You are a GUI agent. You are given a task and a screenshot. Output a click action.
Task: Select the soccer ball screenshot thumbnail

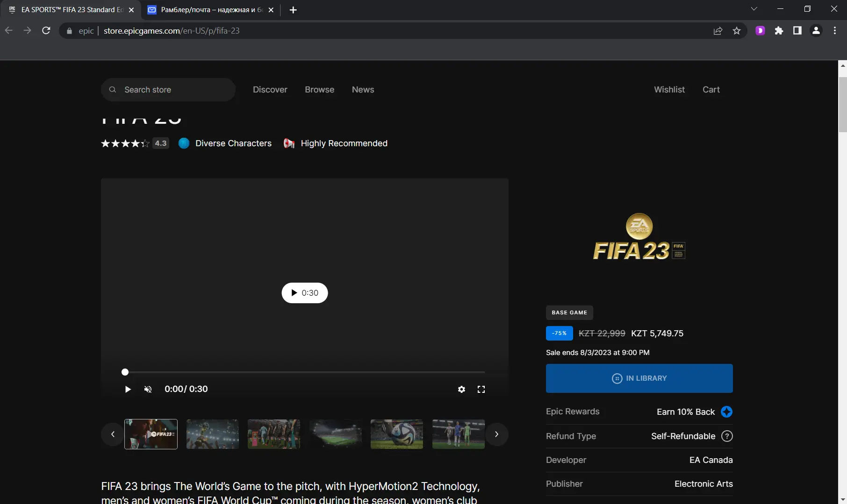pos(397,434)
